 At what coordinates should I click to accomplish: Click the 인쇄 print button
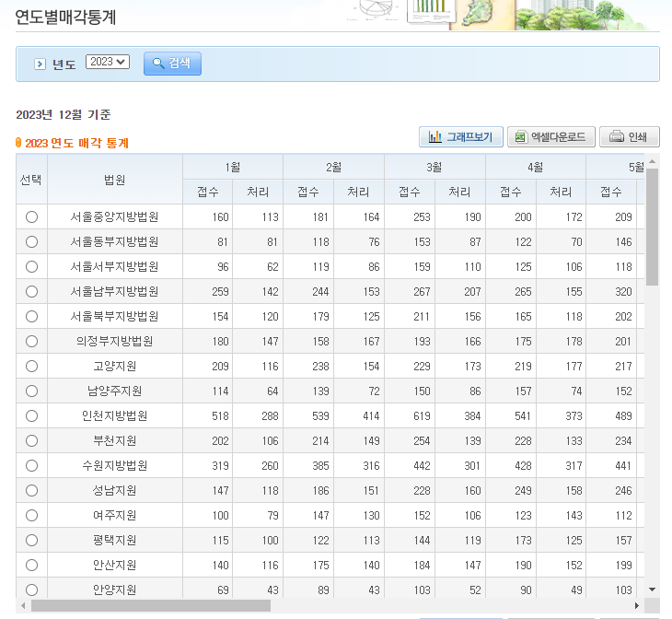pos(629,137)
